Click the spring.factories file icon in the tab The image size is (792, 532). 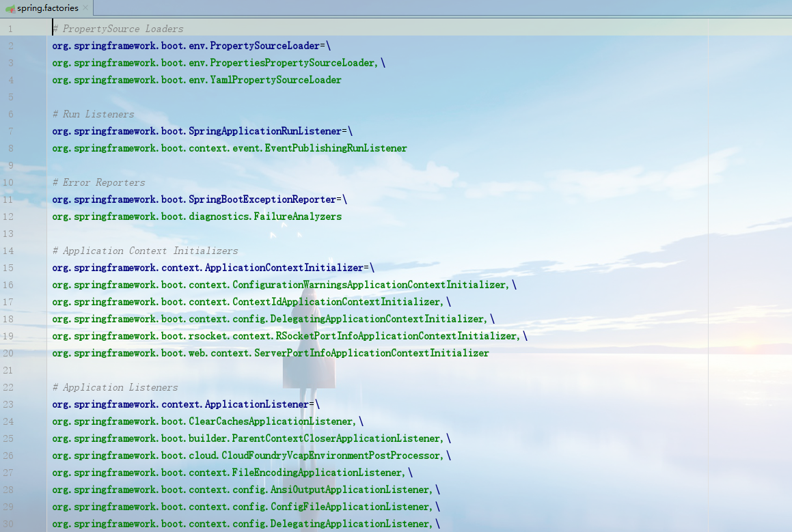[10, 9]
